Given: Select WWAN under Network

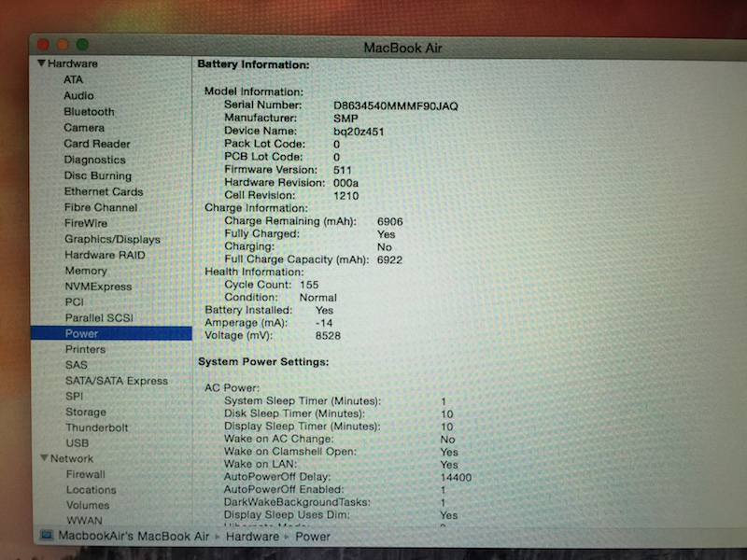Looking at the screenshot, I should point(84,520).
